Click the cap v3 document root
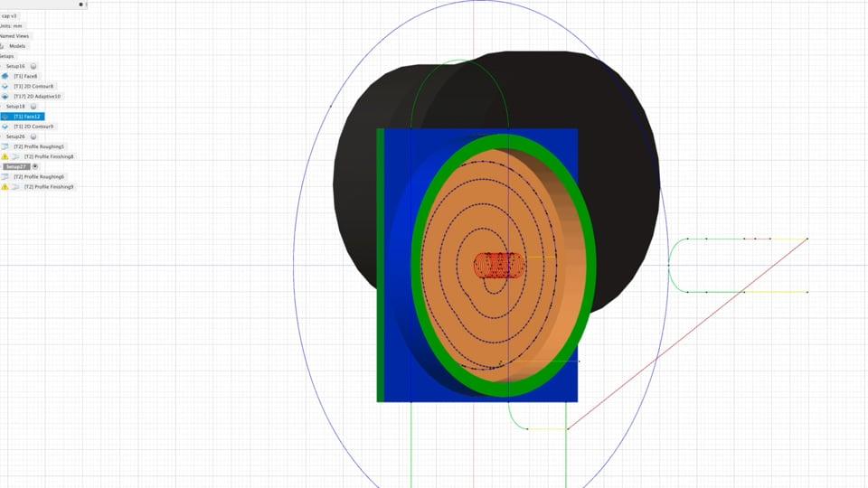868x488 pixels. tap(9, 16)
